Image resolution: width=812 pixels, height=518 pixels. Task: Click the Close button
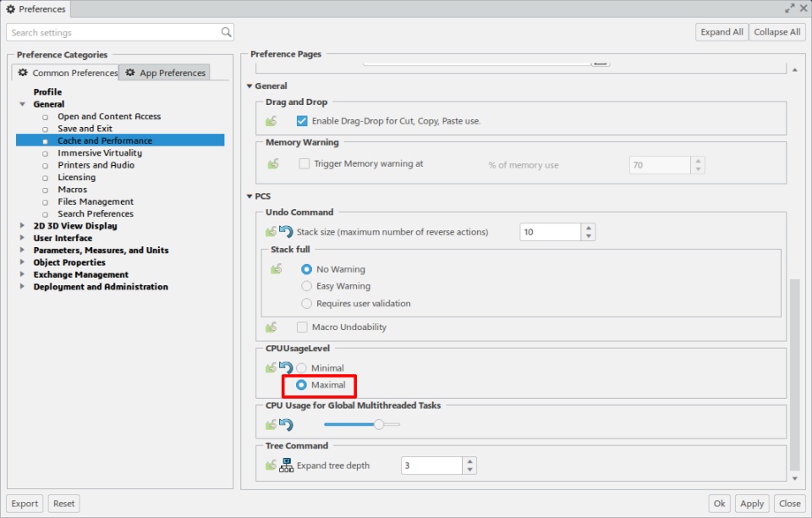pos(790,504)
